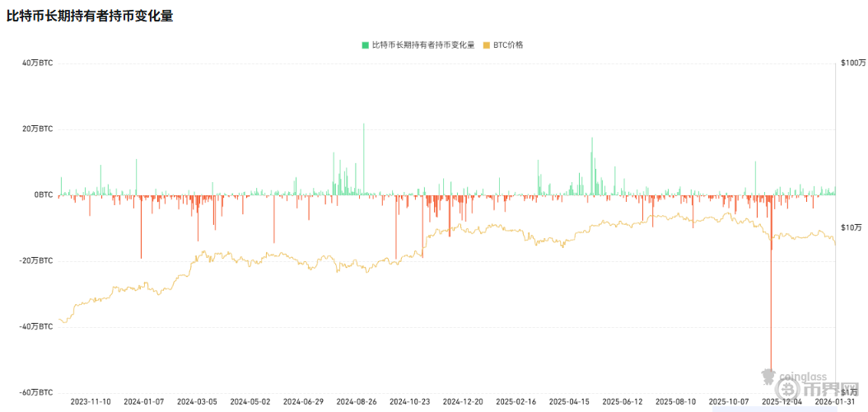Image resolution: width=868 pixels, height=412 pixels.
Task: Select the tallest green bar near 2024-08-26
Action: coord(364,158)
